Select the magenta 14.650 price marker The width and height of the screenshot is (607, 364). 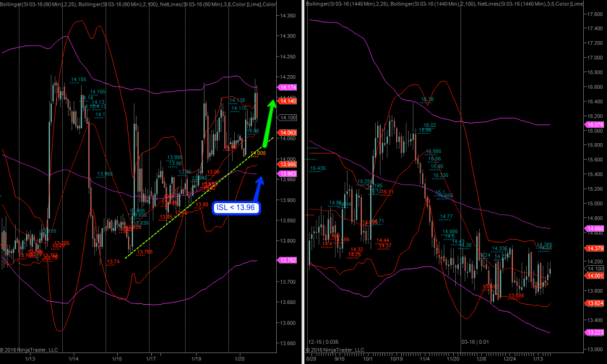pos(594,229)
